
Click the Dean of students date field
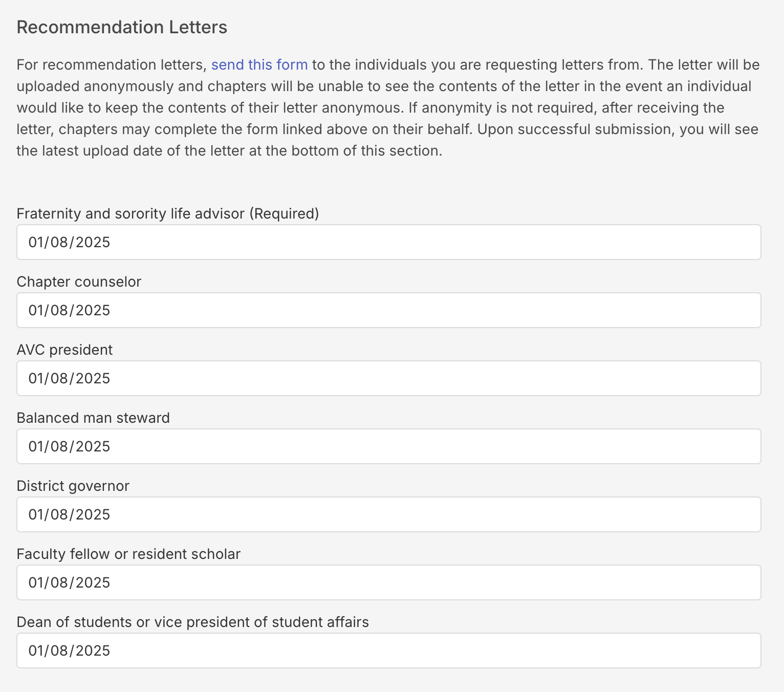389,651
